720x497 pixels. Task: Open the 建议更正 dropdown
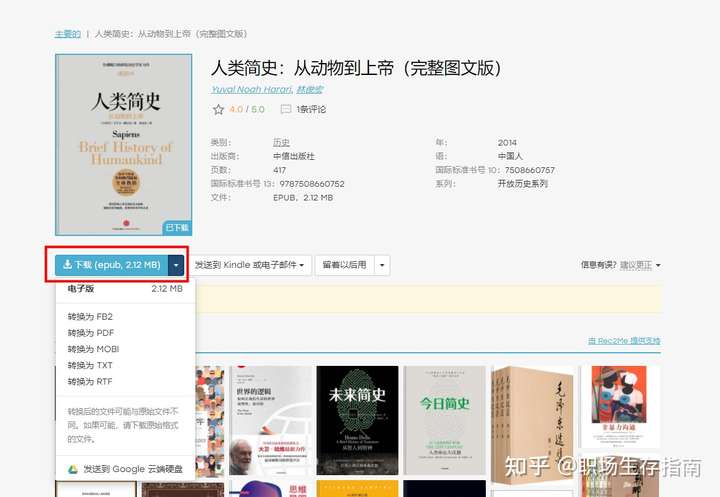point(640,265)
